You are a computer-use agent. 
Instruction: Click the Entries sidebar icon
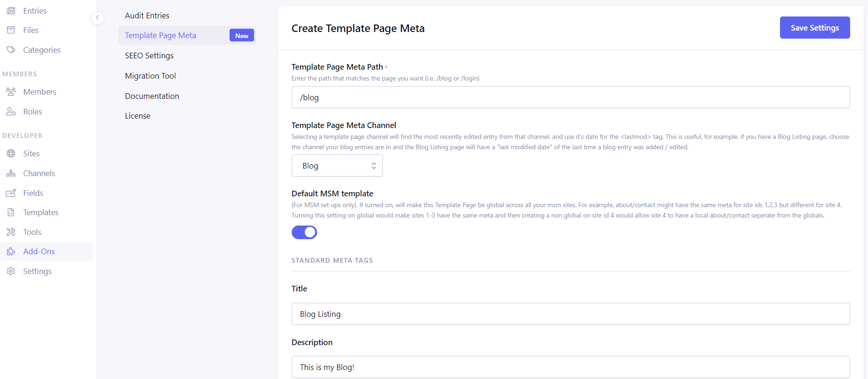11,10
